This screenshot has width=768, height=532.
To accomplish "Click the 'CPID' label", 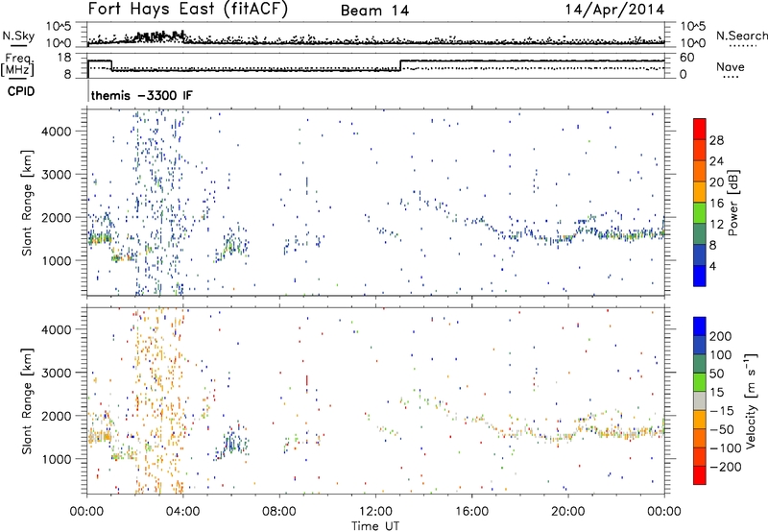I will coord(21,91).
